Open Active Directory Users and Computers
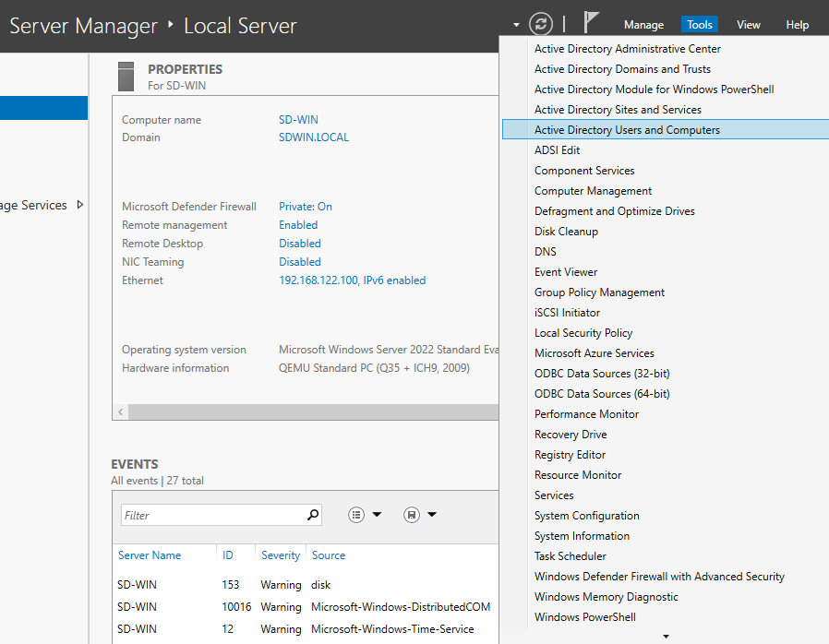829x644 pixels. click(666, 130)
